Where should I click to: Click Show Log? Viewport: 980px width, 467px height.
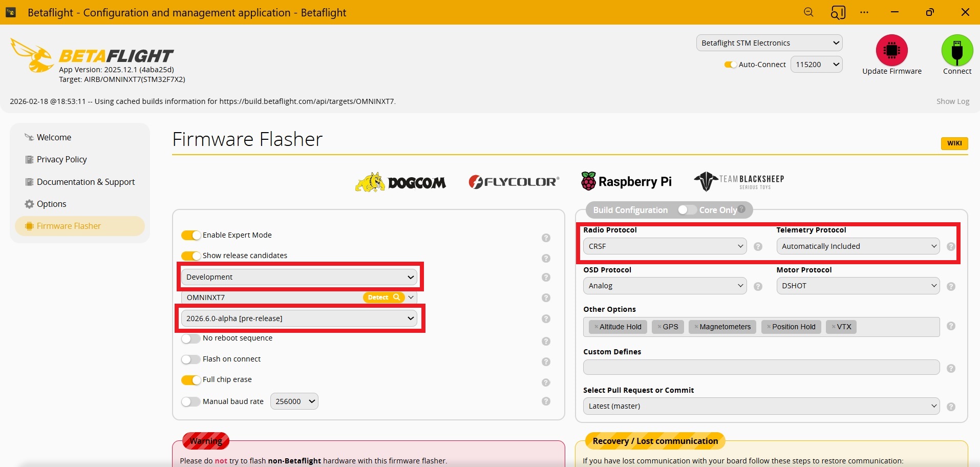(952, 101)
